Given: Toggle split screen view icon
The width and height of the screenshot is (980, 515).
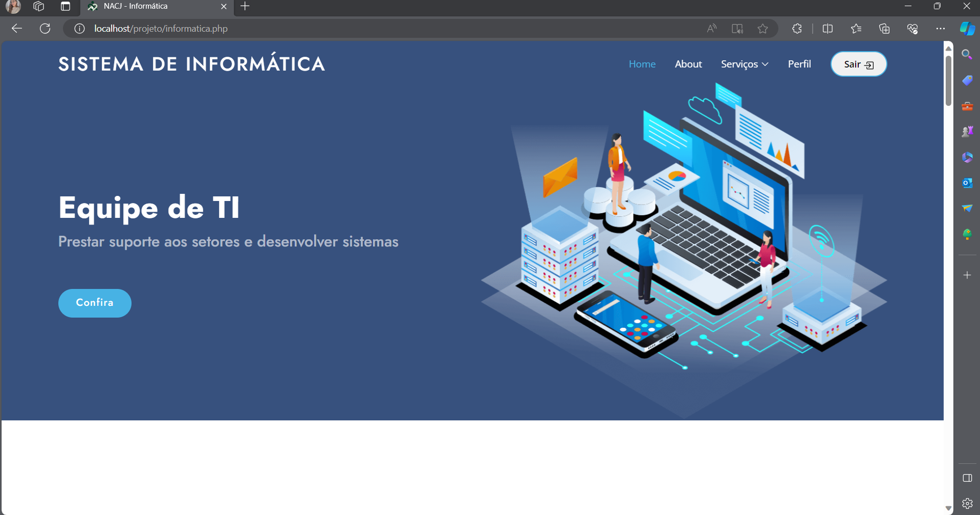Looking at the screenshot, I should coord(827,29).
